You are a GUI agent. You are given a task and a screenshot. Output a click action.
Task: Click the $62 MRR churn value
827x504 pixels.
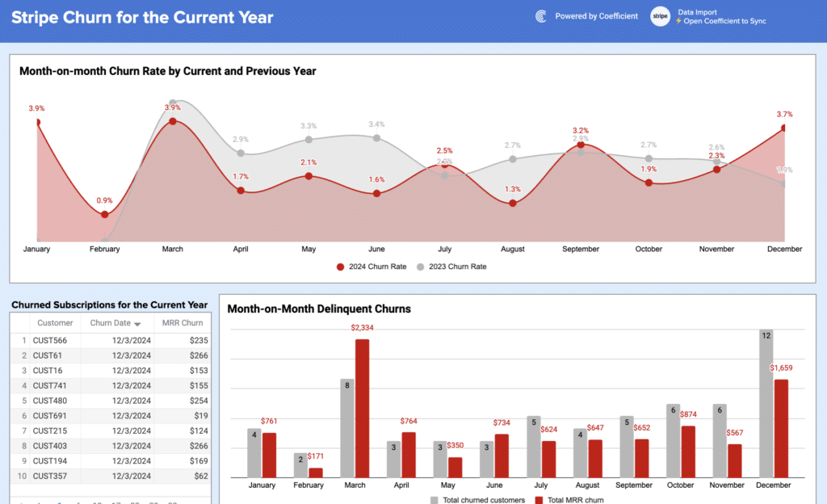201,476
